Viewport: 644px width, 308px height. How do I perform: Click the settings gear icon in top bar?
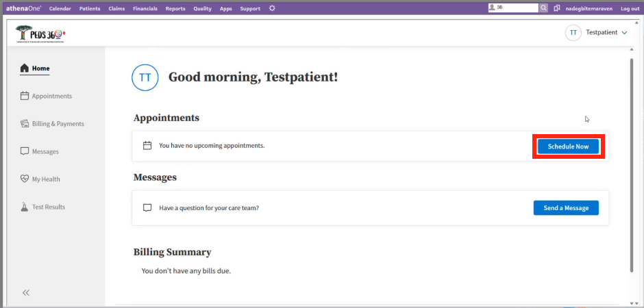click(x=272, y=8)
